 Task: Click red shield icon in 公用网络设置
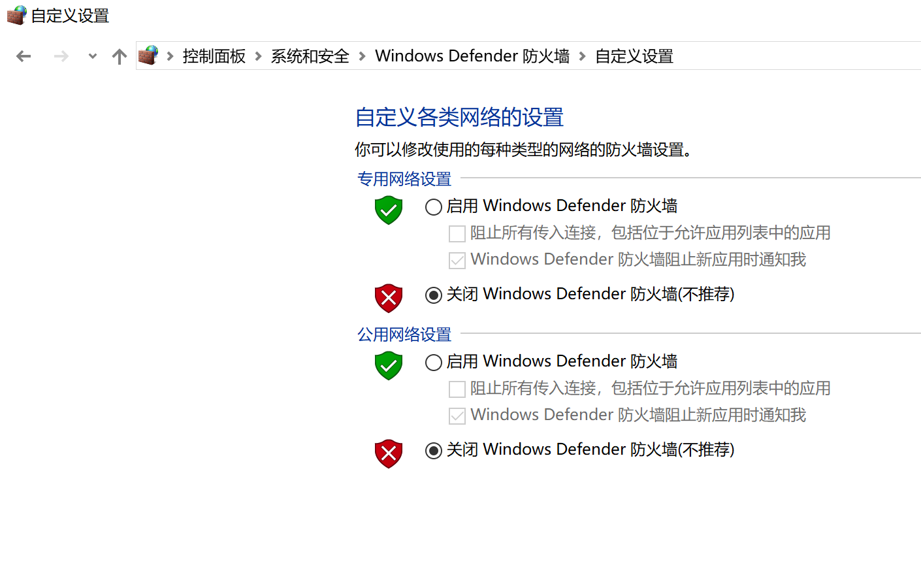coord(389,453)
